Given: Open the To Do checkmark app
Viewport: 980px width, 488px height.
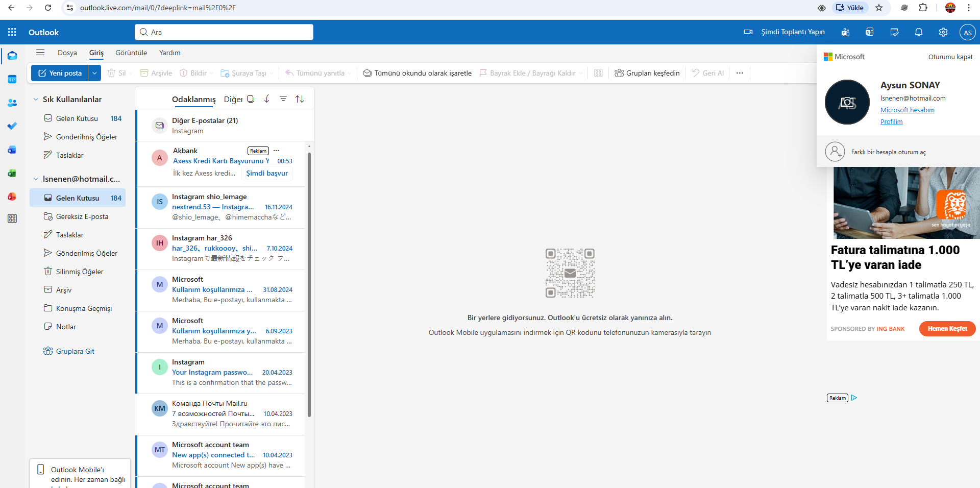Looking at the screenshot, I should (12, 126).
